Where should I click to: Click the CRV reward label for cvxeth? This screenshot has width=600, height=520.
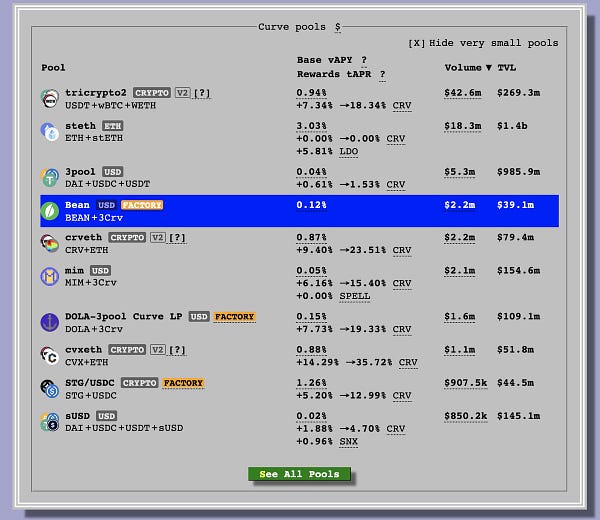click(408, 362)
